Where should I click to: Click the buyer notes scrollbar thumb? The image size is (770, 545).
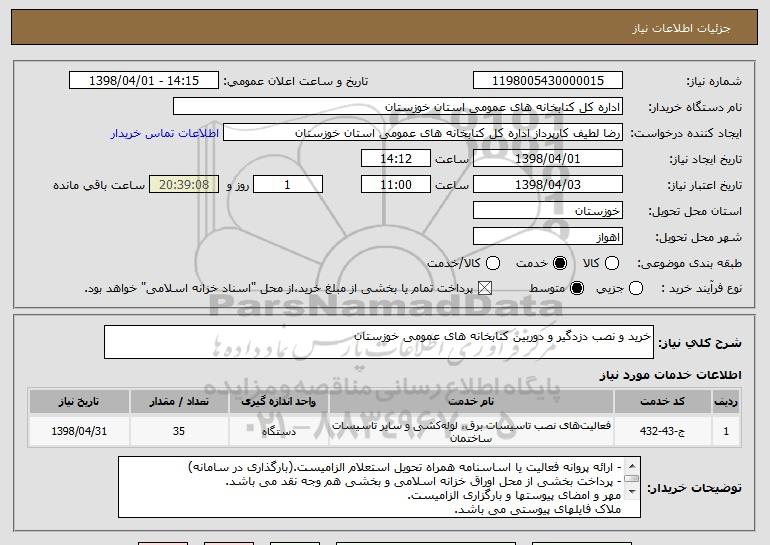coord(632,479)
